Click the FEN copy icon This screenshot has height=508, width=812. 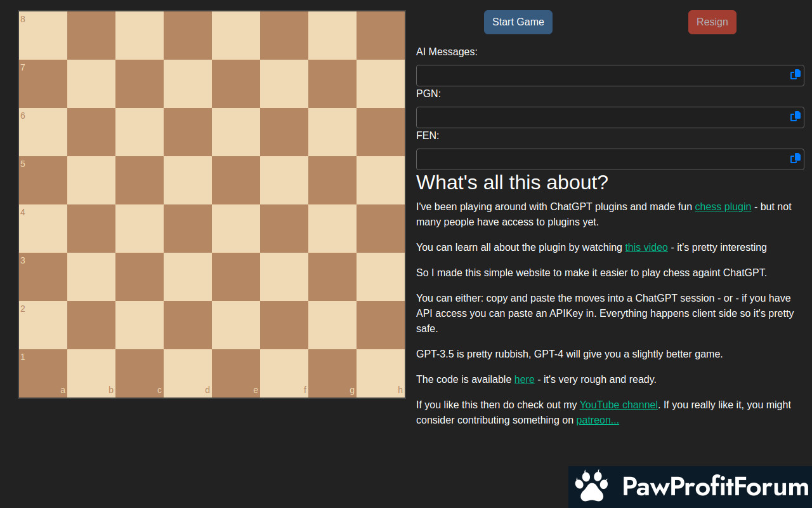click(795, 159)
